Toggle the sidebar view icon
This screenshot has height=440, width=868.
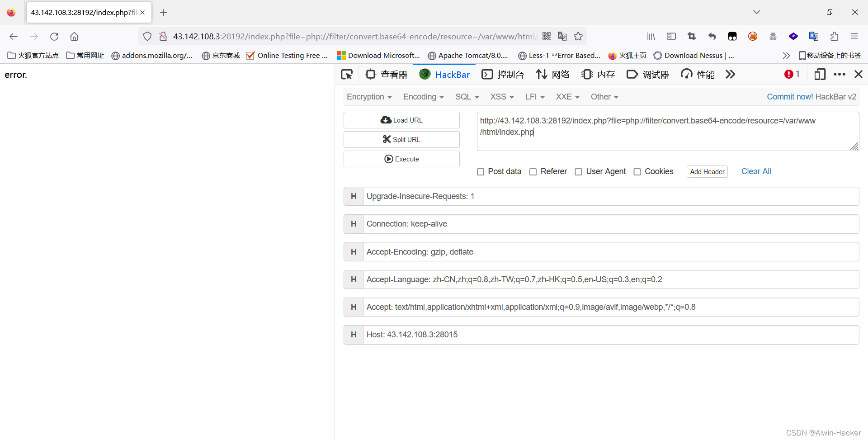pyautogui.click(x=671, y=37)
